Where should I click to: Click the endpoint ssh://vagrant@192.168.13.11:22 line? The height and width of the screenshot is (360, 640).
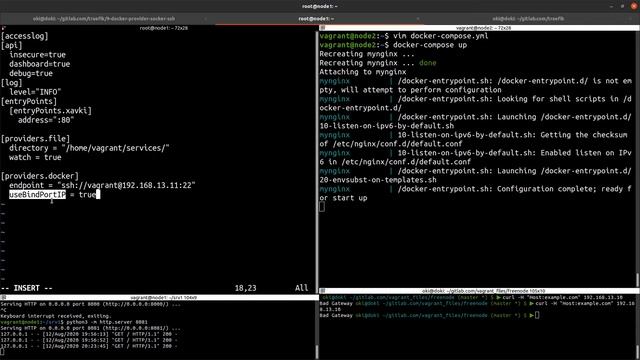tap(102, 185)
